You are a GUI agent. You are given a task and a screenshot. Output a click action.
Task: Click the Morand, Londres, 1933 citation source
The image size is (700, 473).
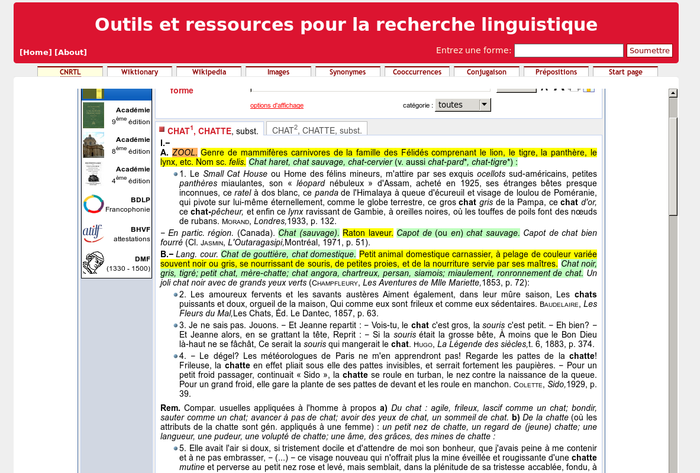coord(279,221)
